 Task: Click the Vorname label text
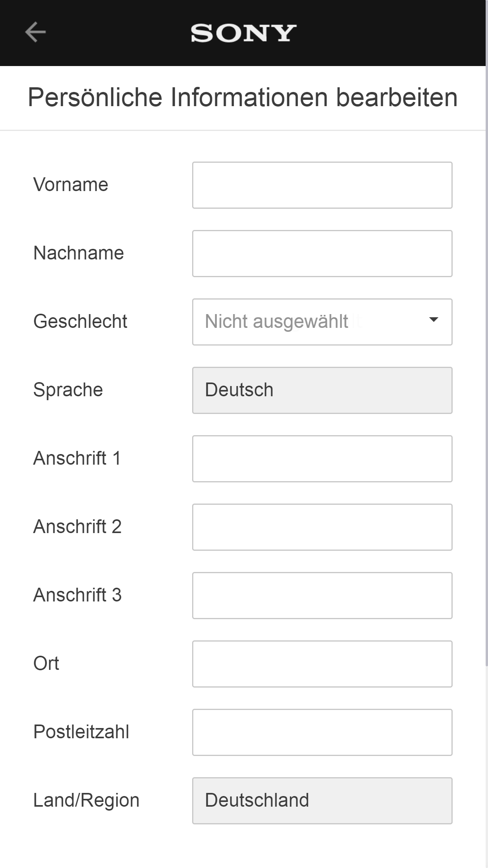[x=71, y=184]
